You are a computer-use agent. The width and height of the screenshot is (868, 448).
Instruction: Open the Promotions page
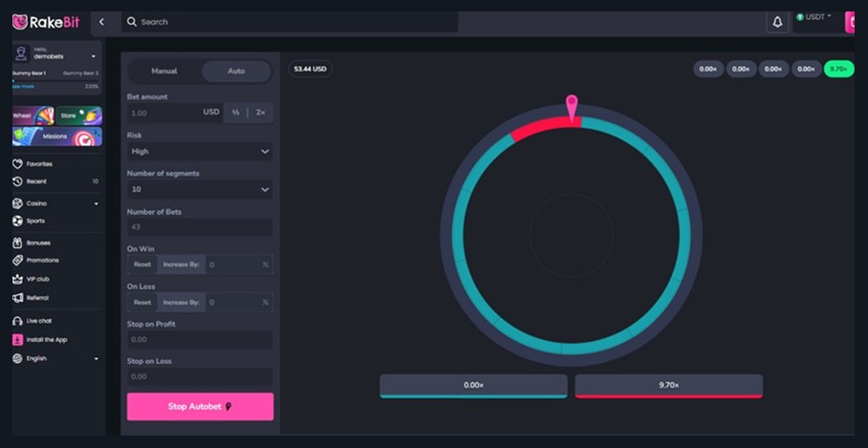pyautogui.click(x=41, y=260)
